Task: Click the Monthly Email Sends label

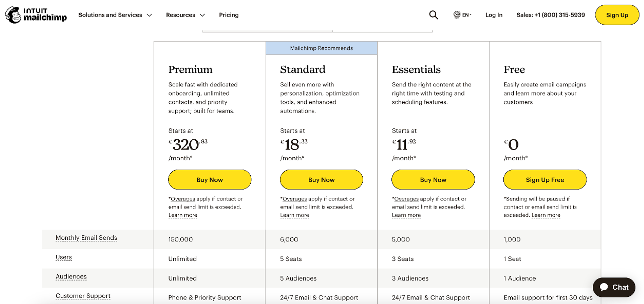Action: pyautogui.click(x=86, y=237)
